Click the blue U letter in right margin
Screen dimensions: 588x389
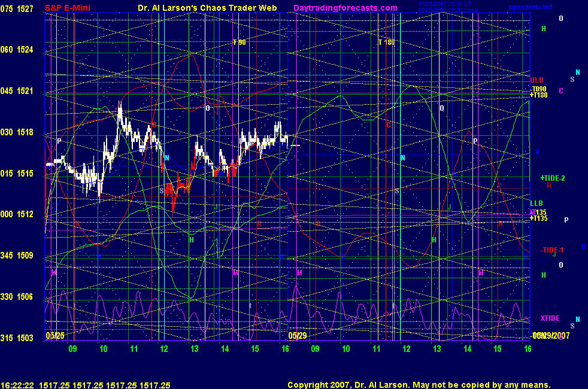(x=583, y=247)
